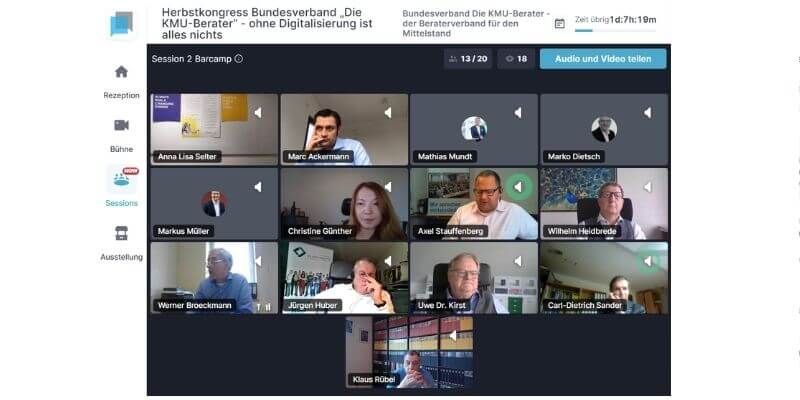Show info icon beside Session 2 Barcamp

238,59
